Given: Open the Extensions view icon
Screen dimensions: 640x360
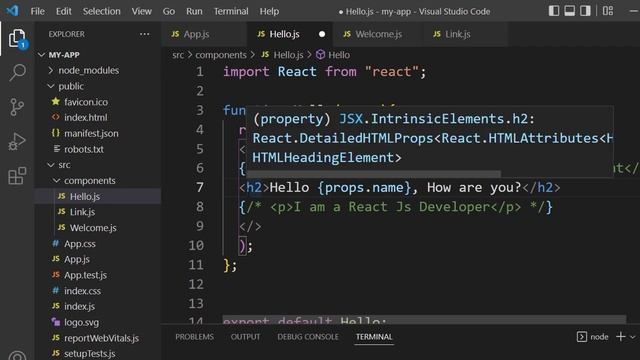Looking at the screenshot, I should pyautogui.click(x=17, y=176).
